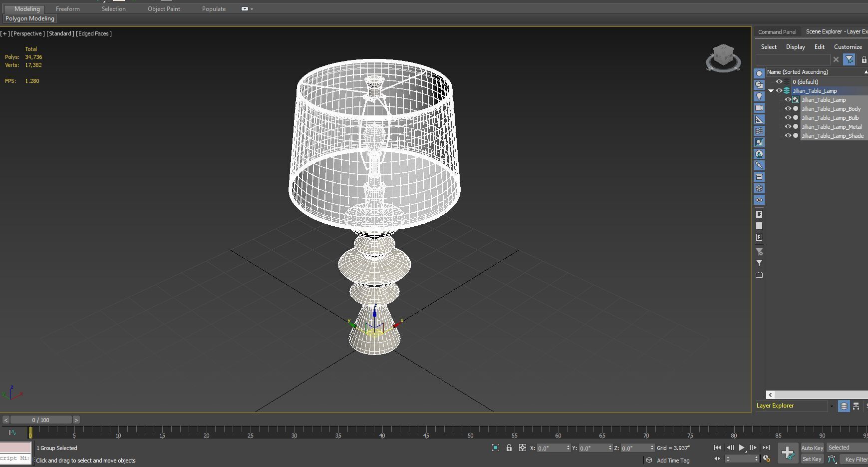Hide the Jillian_Table_Lamp group object
The width and height of the screenshot is (868, 467).
point(788,100)
